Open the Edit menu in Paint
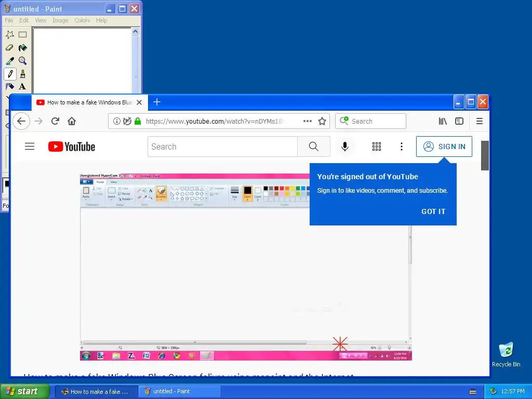The height and width of the screenshot is (399, 532). coord(24,20)
